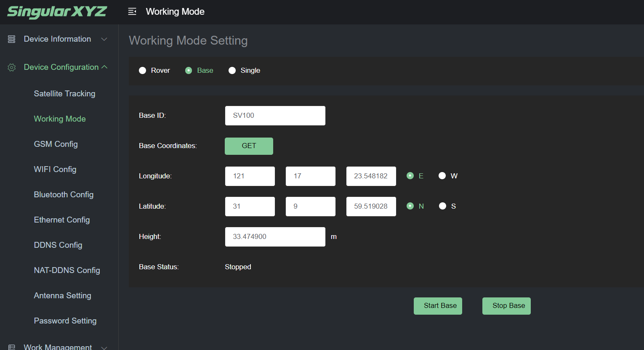Click the Work Management sidebar icon
This screenshot has height=350, width=644.
click(x=12, y=347)
